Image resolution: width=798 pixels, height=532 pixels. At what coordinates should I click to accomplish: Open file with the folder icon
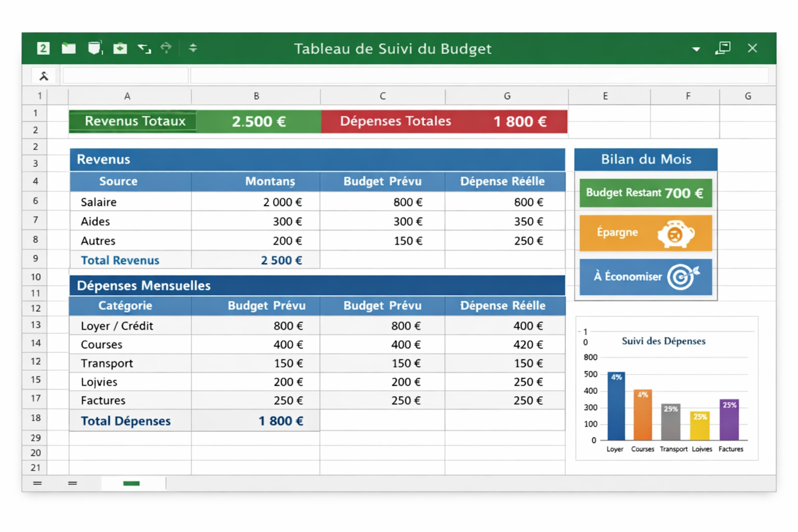69,48
